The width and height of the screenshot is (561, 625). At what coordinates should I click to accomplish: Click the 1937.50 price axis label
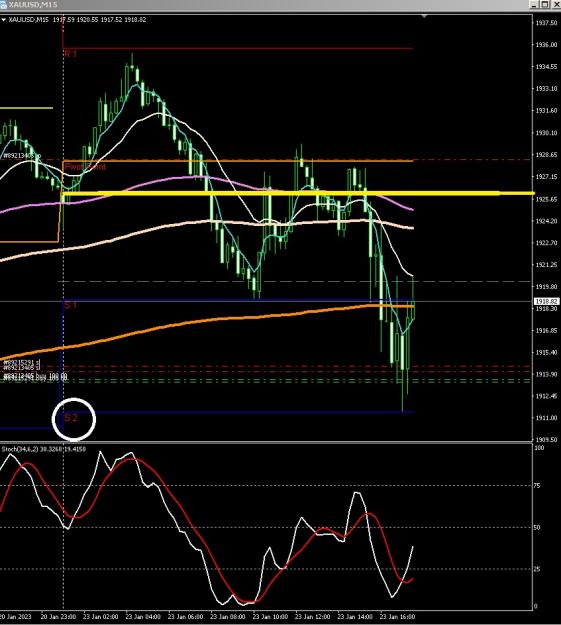point(546,23)
